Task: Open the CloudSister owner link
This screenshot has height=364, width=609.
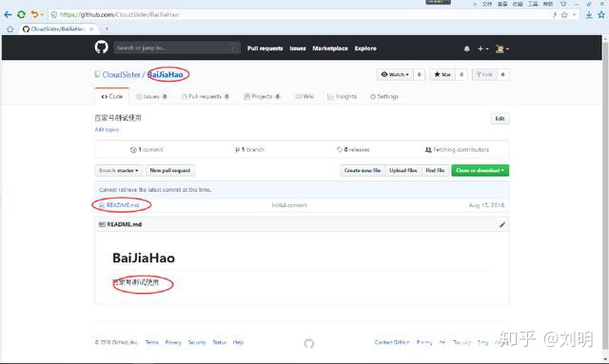Action: pos(121,74)
